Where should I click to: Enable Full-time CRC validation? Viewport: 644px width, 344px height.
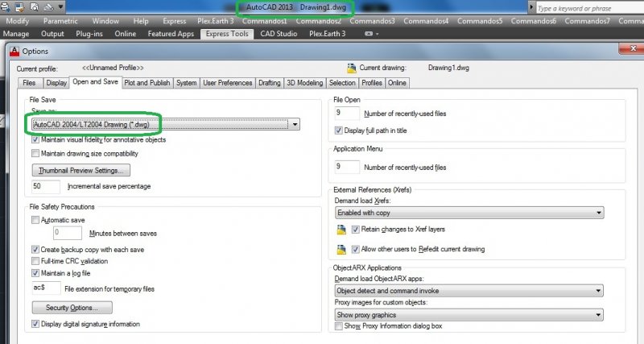[35, 261]
